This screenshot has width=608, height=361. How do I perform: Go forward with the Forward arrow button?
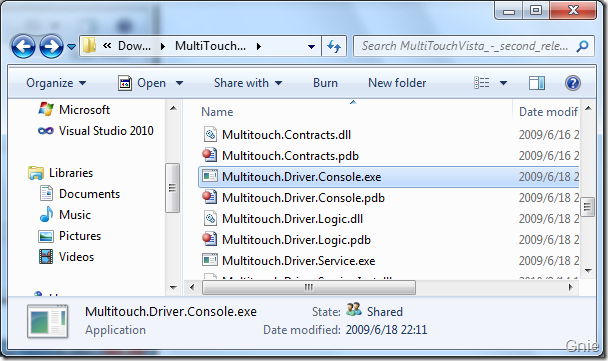[52, 47]
